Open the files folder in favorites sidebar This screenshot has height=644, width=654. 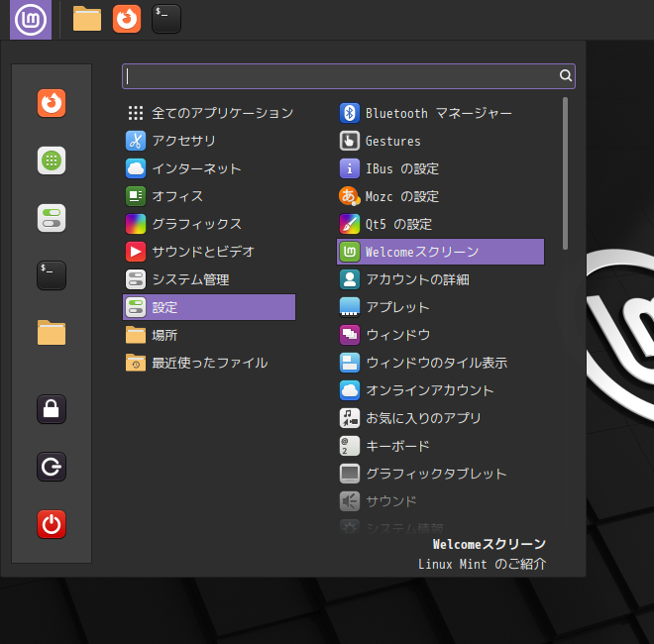tap(52, 333)
